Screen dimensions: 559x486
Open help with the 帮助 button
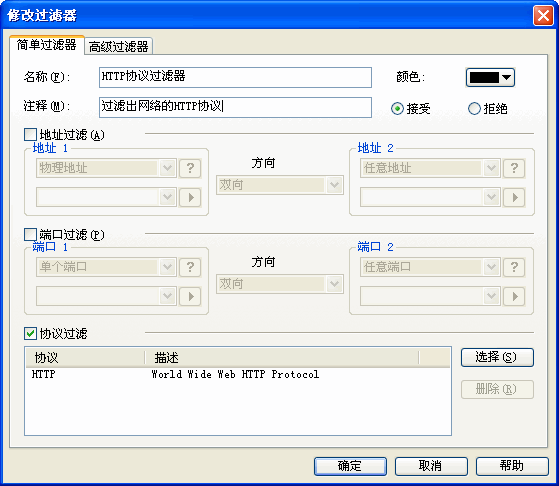pos(512,466)
